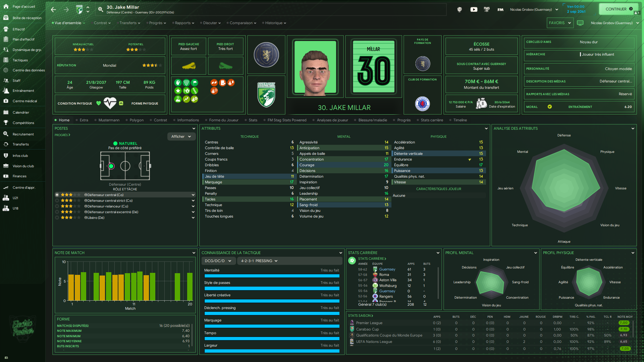Open the search magnifier icon
644x362 pixels.
coord(100,9)
